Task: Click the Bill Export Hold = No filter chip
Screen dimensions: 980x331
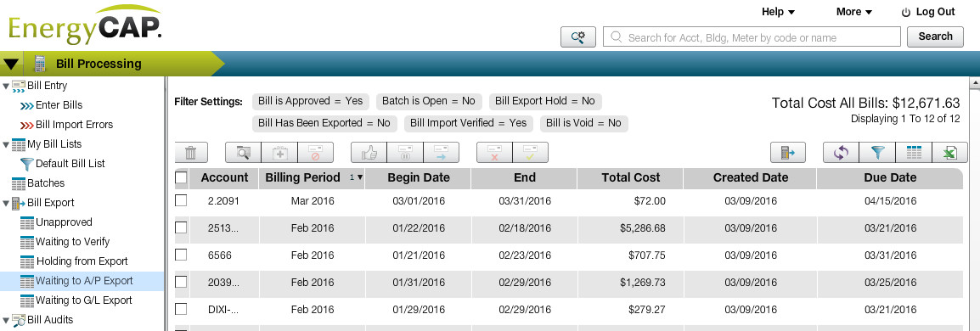Action: coord(545,101)
